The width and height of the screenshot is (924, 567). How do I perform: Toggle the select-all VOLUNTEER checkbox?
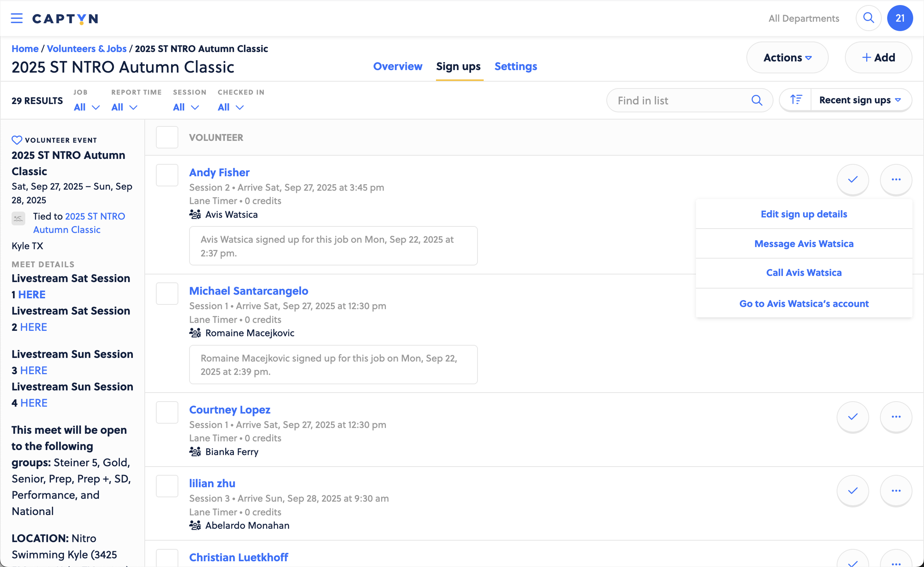[x=167, y=137]
